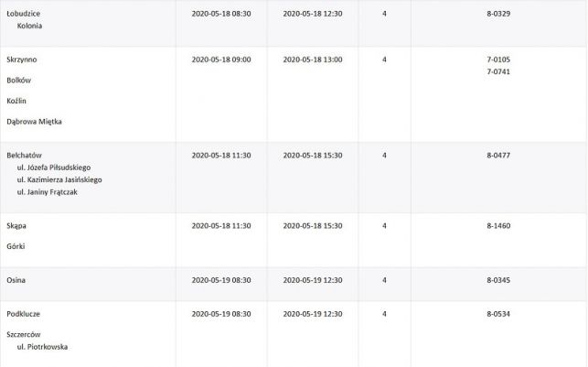
Task: Select street ul. Józefa Piłsudskiego
Action: pos(57,168)
